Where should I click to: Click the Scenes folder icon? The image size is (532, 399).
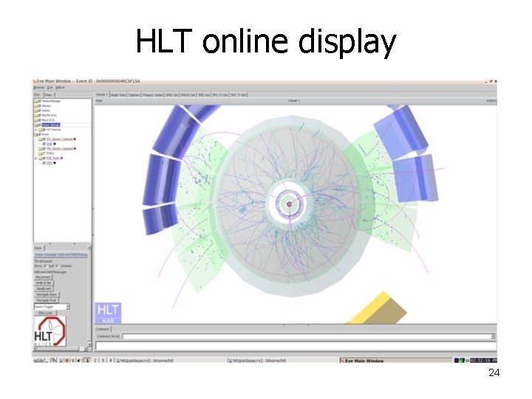click(x=35, y=111)
